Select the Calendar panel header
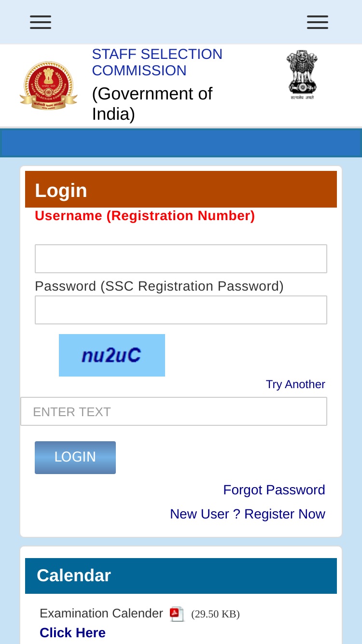This screenshot has width=362, height=644. [x=181, y=576]
